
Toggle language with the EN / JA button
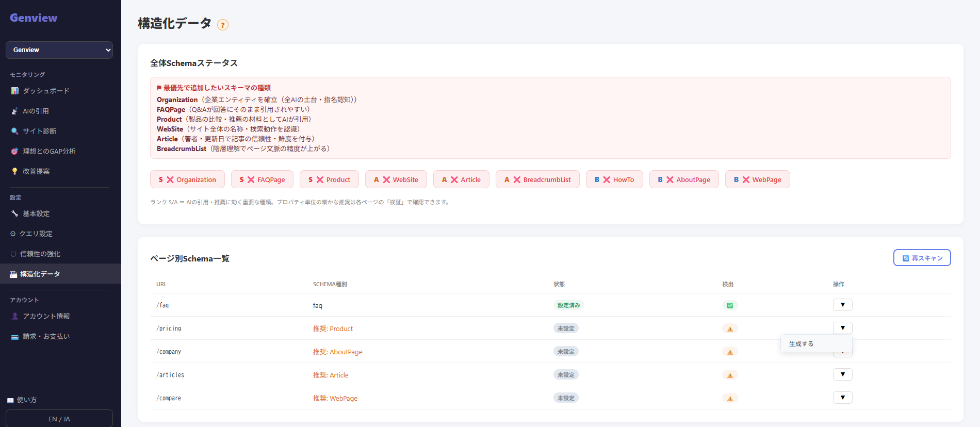59,419
